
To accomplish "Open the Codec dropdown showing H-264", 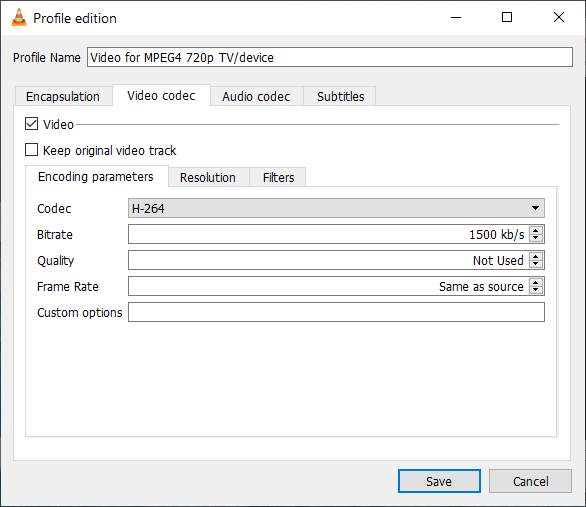I will point(336,208).
